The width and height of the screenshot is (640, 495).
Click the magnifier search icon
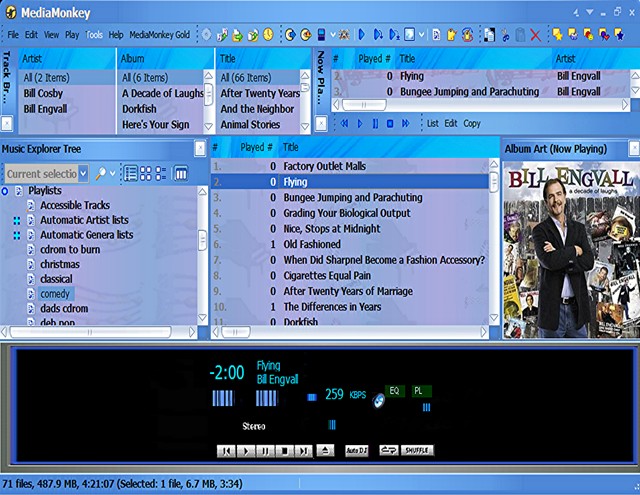pyautogui.click(x=100, y=173)
